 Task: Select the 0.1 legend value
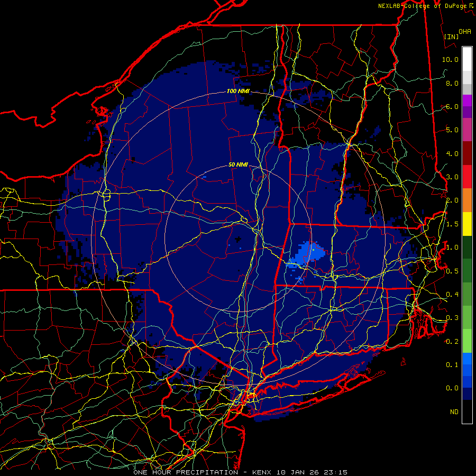pos(452,365)
